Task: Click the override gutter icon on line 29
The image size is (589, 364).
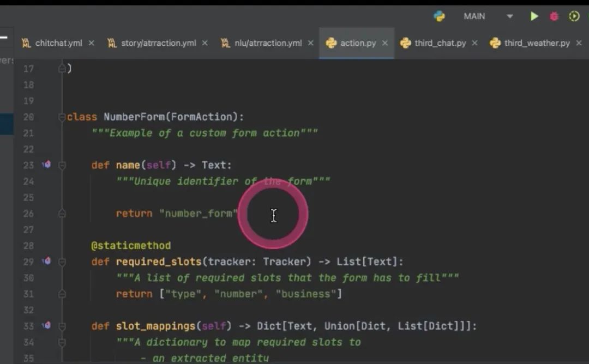Action: click(x=46, y=261)
